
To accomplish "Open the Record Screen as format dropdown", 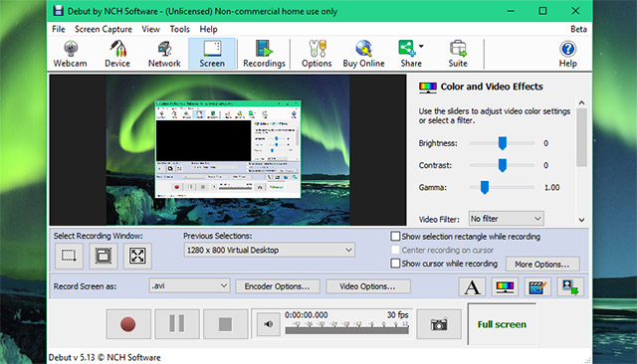I will (189, 285).
